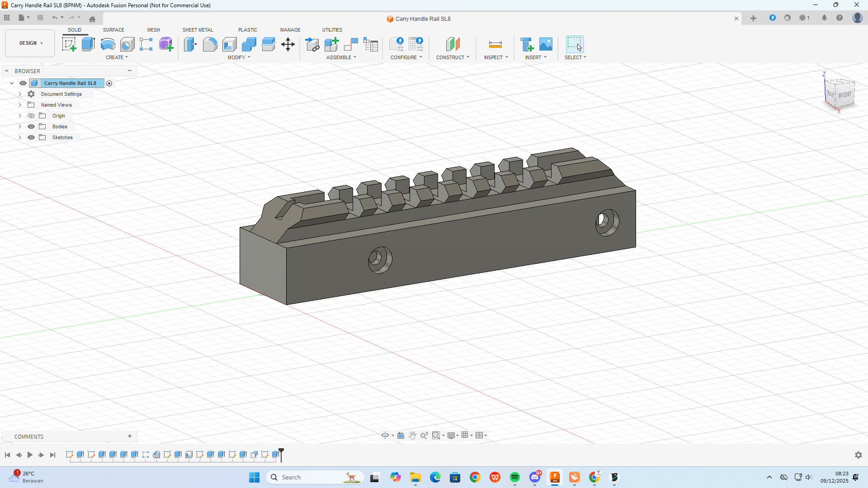868x488 pixels.
Task: Open the Orbit tool in navigation bar
Action: 385,435
